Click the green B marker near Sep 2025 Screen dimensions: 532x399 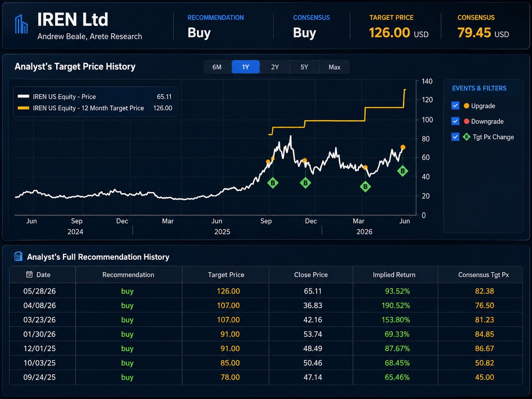[273, 183]
